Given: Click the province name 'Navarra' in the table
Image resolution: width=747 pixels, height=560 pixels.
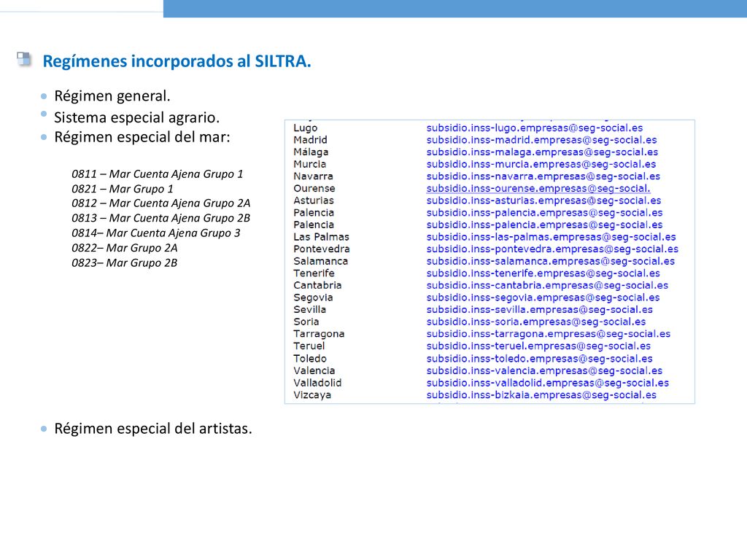Looking at the screenshot, I should pos(313,176).
